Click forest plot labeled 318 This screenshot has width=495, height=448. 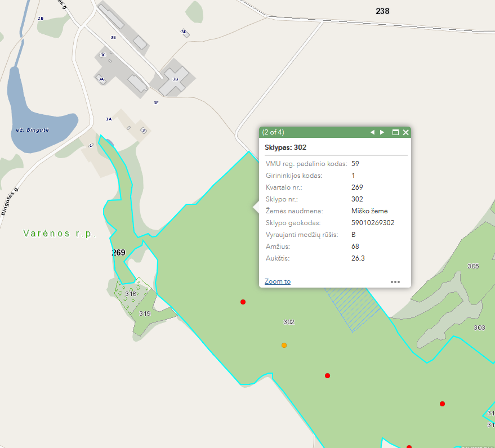click(x=131, y=294)
